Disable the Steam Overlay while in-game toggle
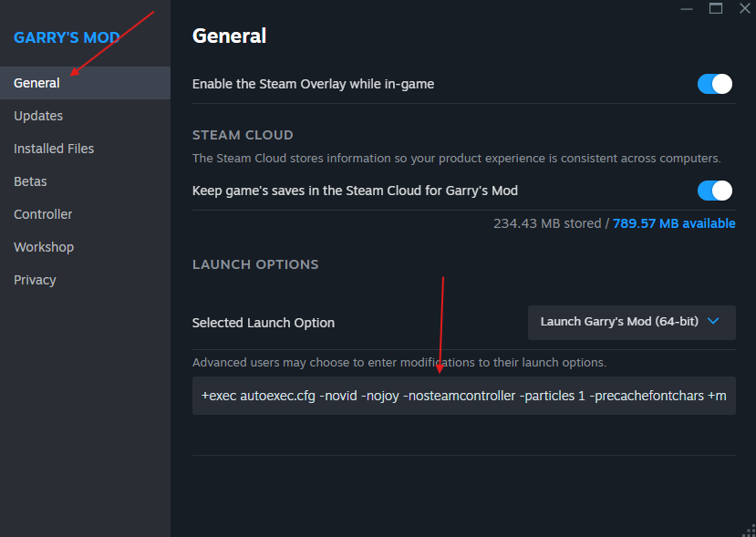756x537 pixels. pyautogui.click(x=715, y=84)
